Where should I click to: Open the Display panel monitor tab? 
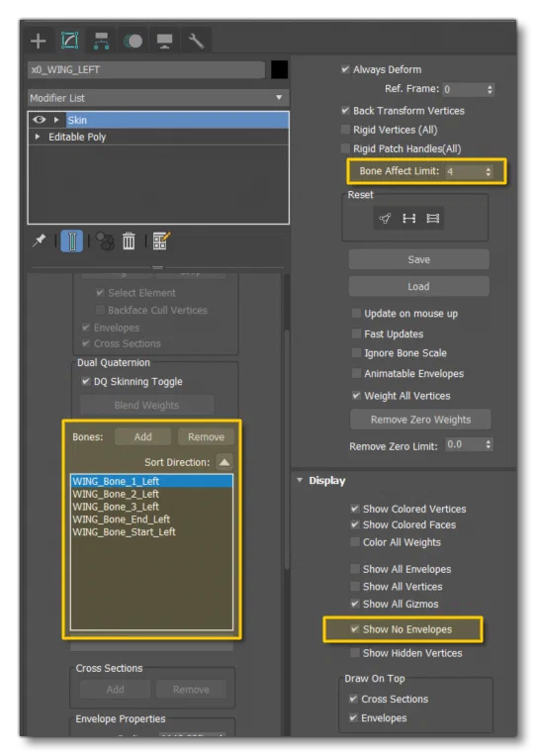164,41
